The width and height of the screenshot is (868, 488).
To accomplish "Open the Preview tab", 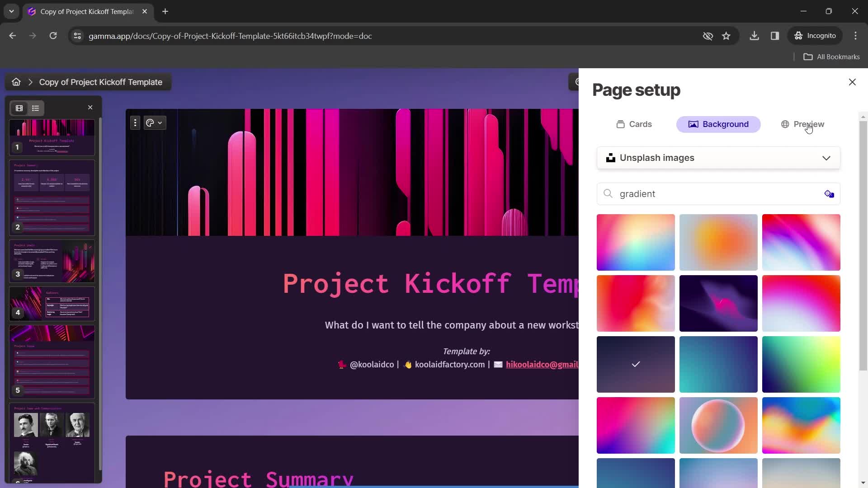I will [802, 124].
